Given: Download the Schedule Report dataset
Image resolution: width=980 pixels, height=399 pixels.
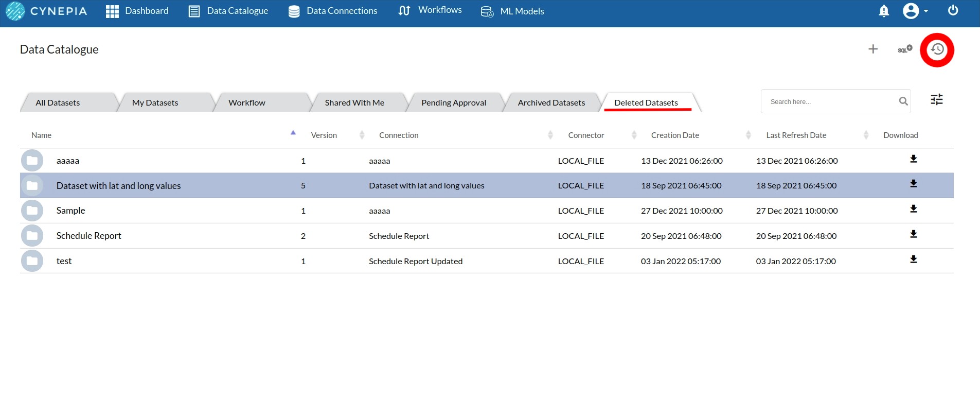Looking at the screenshot, I should [x=914, y=234].
